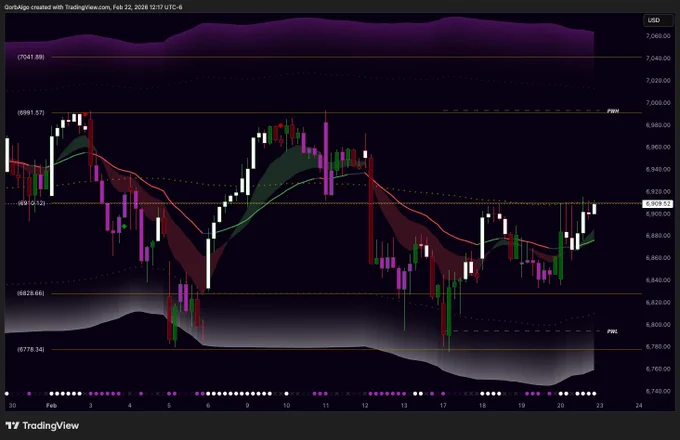Click the 24 date label on time axis

638,406
